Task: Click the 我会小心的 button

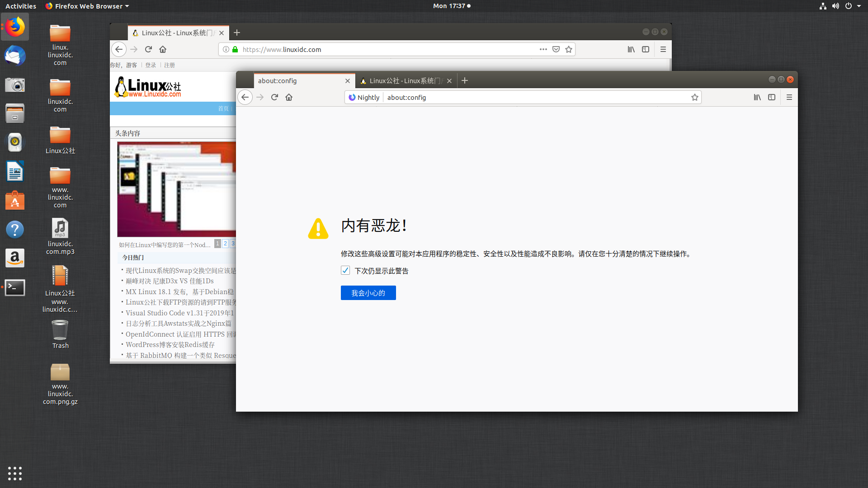Action: coord(368,293)
